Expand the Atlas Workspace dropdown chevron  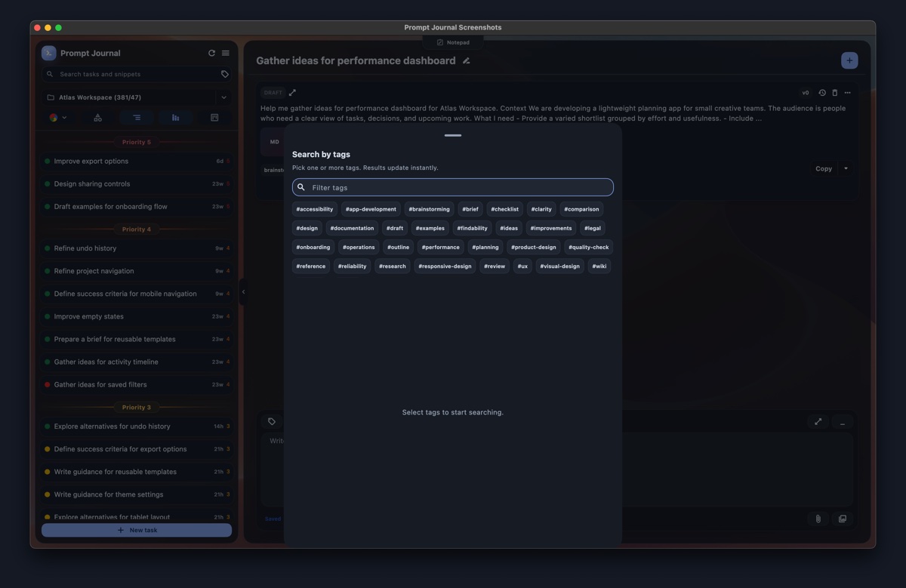pyautogui.click(x=223, y=97)
